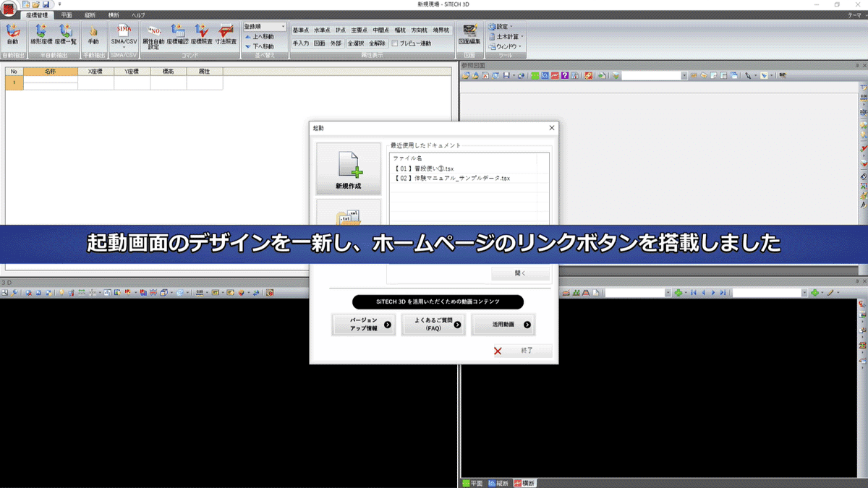The image size is (868, 488).
Task: Click the 寸法照査 command icon
Action: (226, 35)
